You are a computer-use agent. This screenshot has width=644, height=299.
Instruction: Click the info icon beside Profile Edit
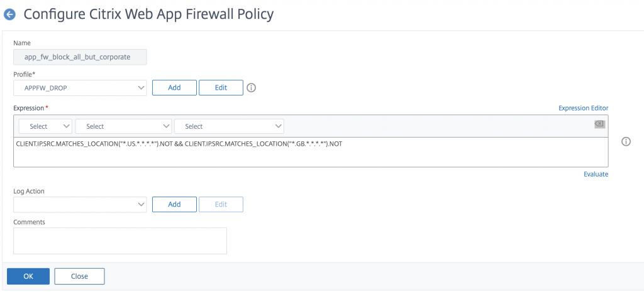click(x=252, y=88)
